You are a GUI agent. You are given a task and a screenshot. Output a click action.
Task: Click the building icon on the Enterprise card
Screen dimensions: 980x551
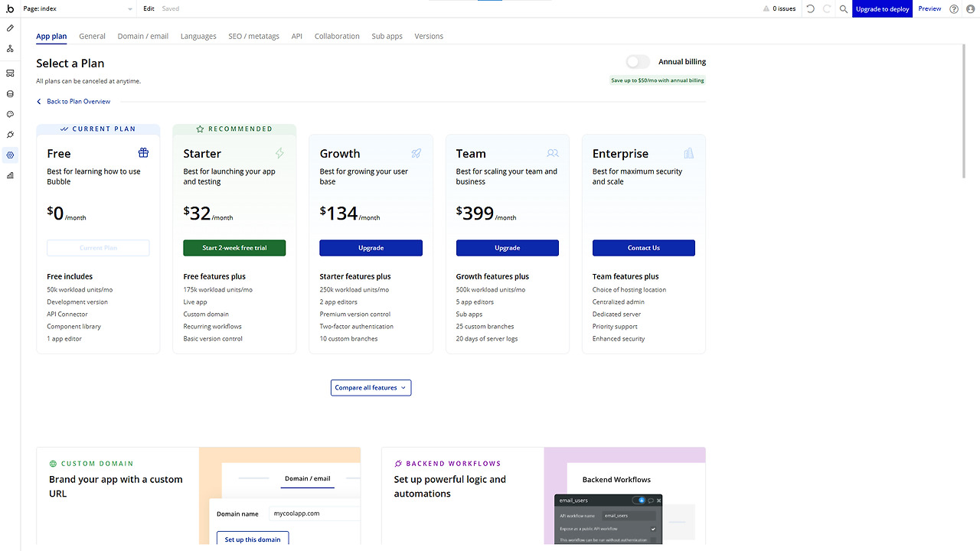(688, 153)
